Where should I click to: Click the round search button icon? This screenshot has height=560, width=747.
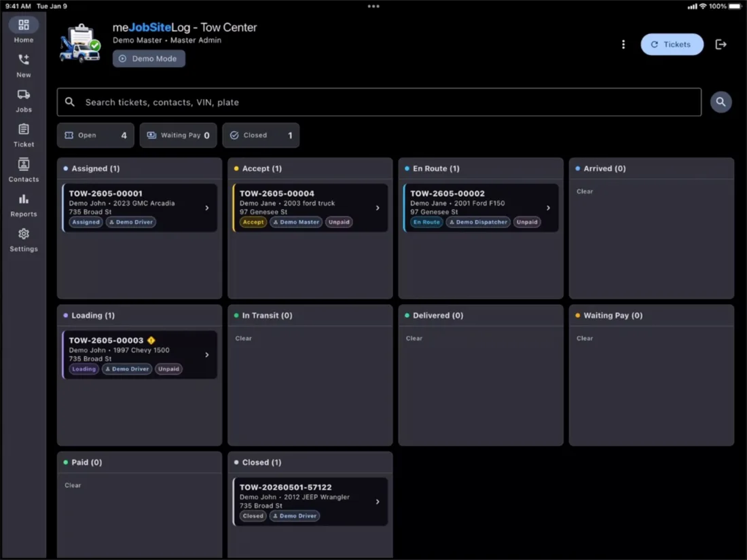pyautogui.click(x=721, y=102)
